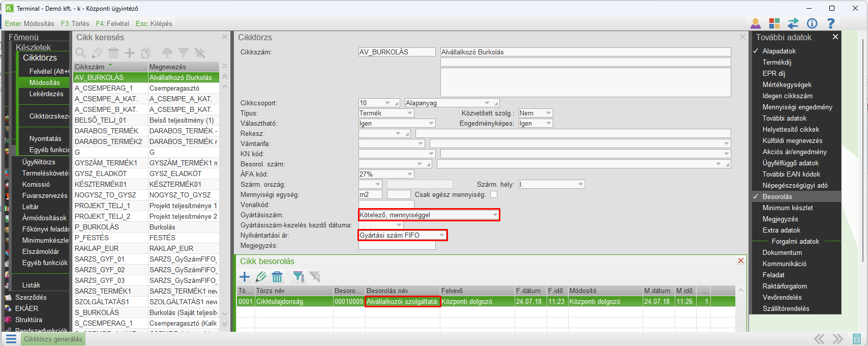
Task: Open the info circle icon
Action: pos(812,23)
